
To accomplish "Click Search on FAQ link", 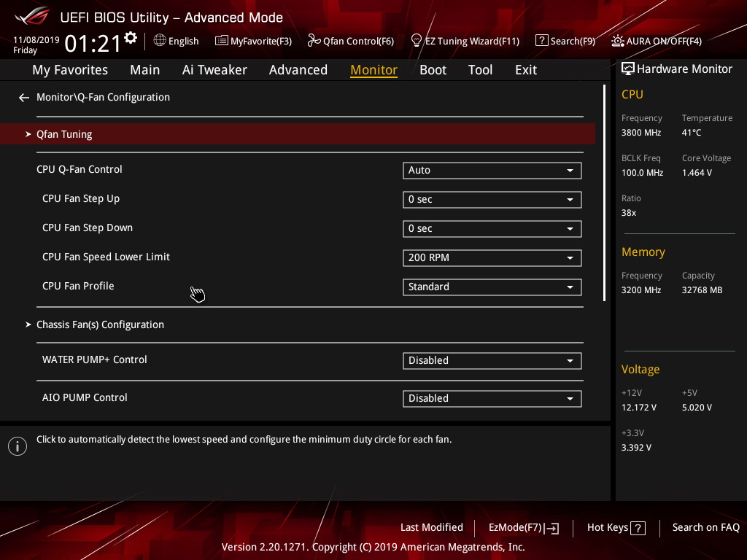I will [x=706, y=528].
